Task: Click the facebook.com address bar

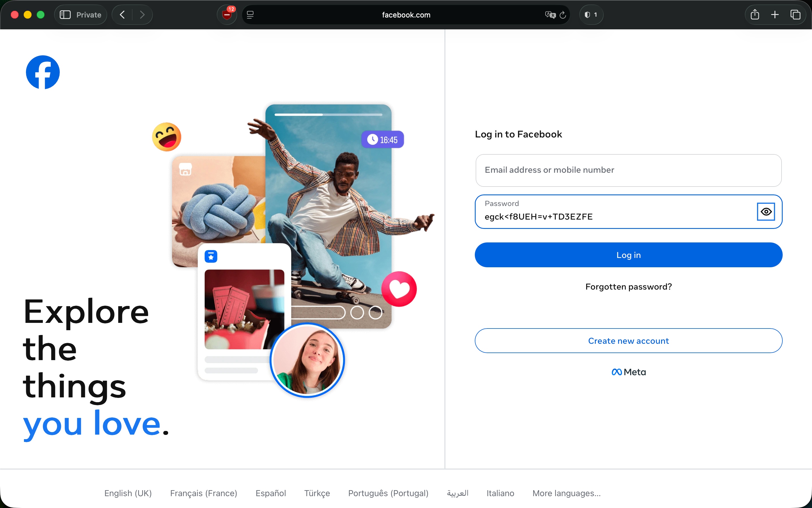Action: tap(406, 15)
